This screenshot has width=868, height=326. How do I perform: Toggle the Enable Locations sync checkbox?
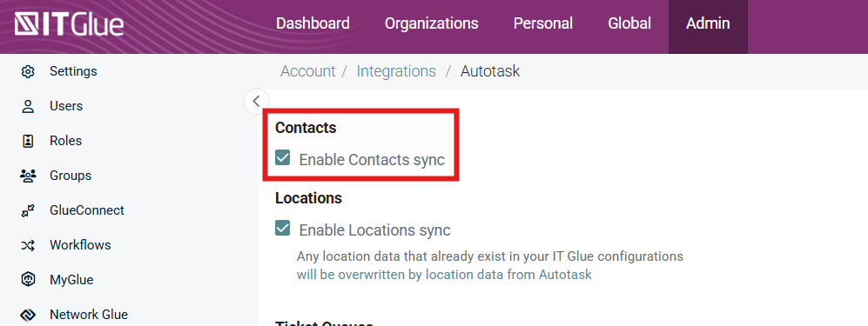pos(282,228)
